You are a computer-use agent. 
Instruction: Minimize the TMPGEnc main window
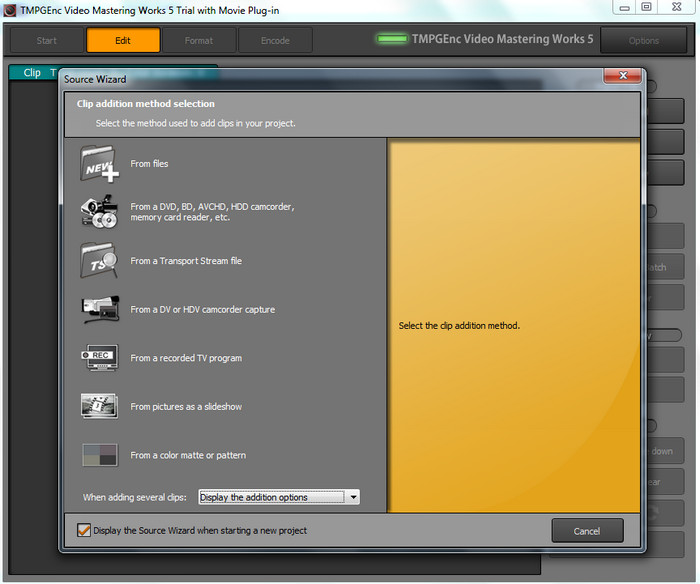pos(624,8)
